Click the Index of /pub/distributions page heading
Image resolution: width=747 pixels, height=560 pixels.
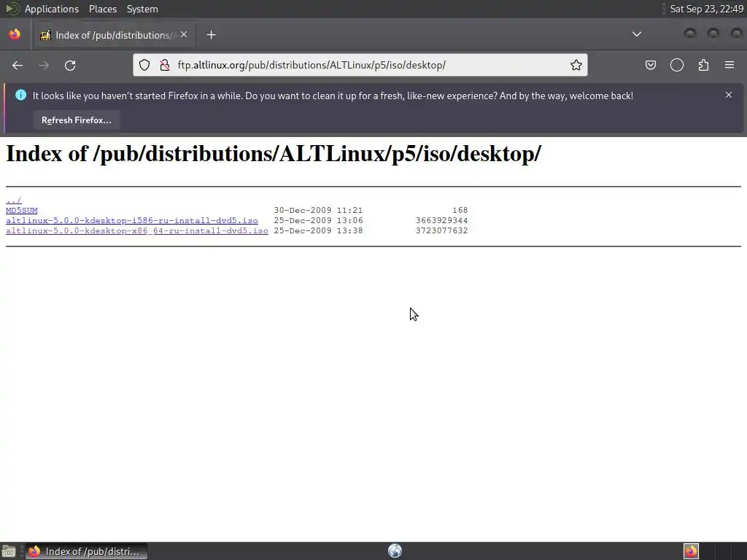(x=274, y=154)
